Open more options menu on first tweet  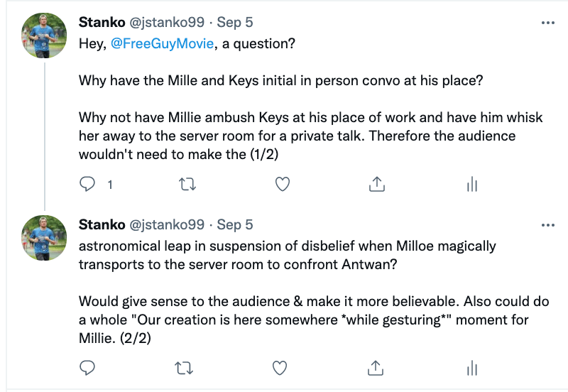click(547, 23)
